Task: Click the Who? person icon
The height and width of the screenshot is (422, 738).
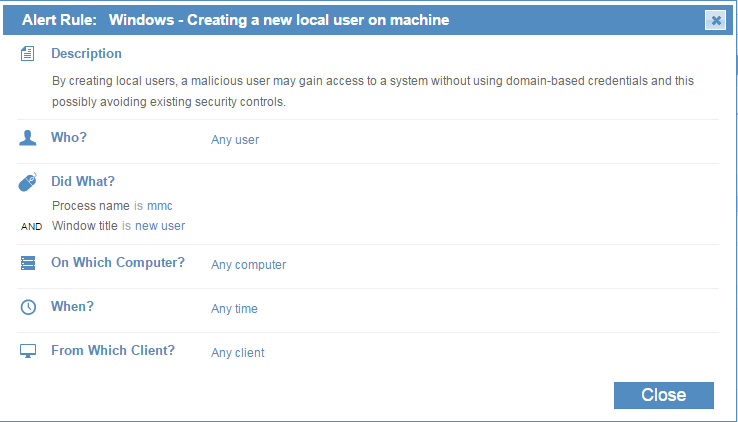Action: (28, 138)
